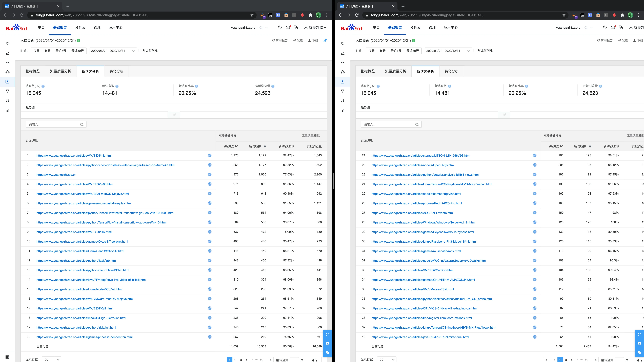Image resolution: width=644 pixels, height=362 pixels.
Task: Click the search magnifier in left URL filter box
Action: point(82,125)
